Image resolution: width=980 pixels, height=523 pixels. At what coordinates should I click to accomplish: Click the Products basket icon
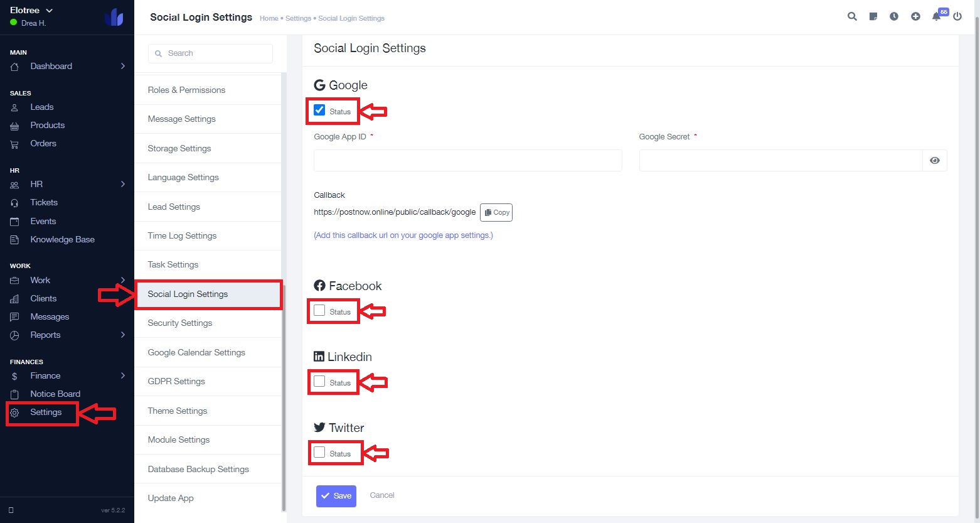point(14,126)
